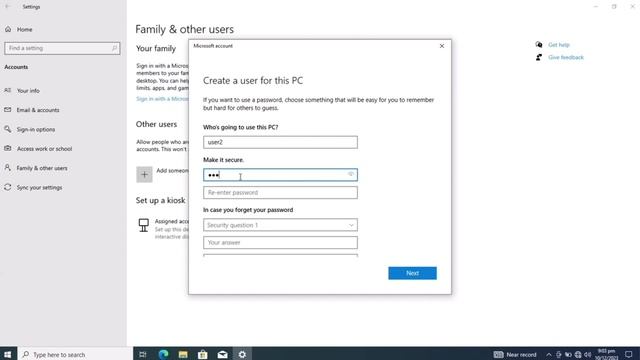
Task: Click the Add someone plus icon
Action: pos(144,175)
